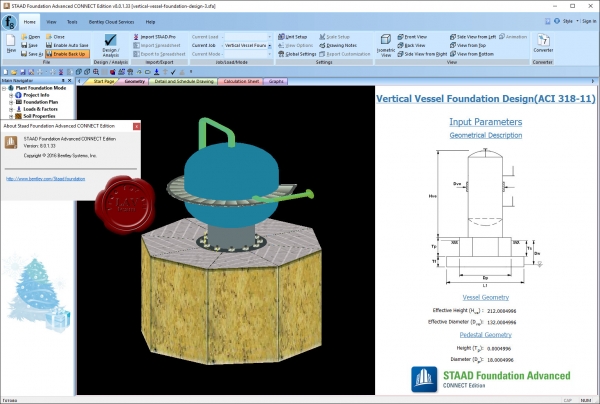600x404 pixels.
Task: Switch to Isometric View
Action: (x=386, y=46)
